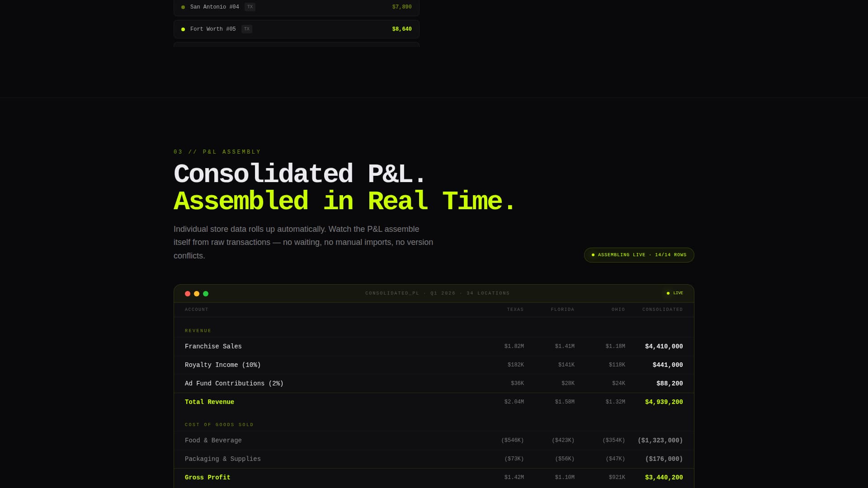Click the LIVE status badge
The height and width of the screenshot is (488, 868).
point(675,293)
